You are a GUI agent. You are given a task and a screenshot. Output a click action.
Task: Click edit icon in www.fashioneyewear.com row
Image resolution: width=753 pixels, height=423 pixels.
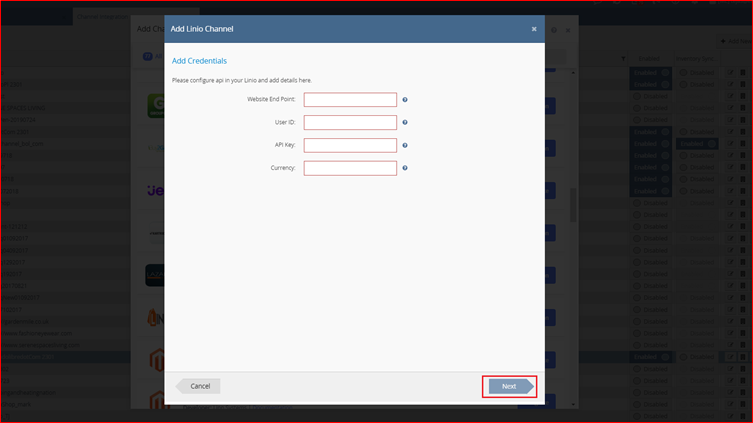coord(730,333)
